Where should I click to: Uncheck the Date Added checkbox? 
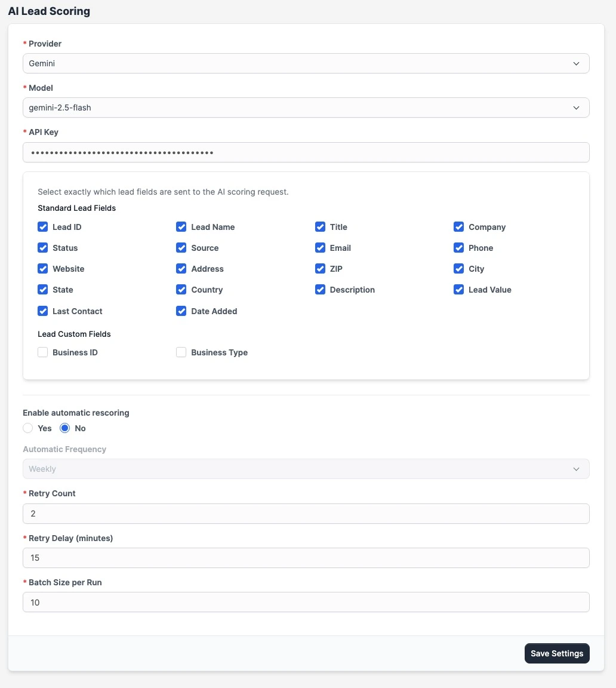pos(181,311)
